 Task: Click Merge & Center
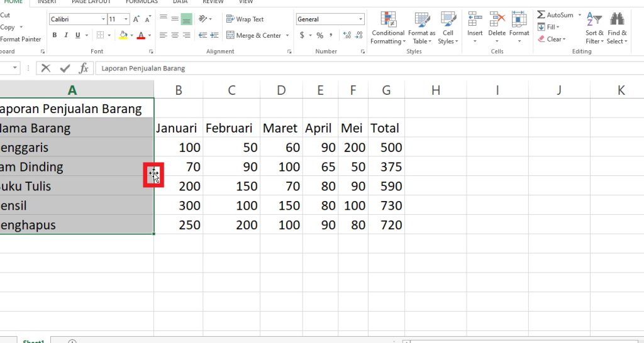pos(254,35)
